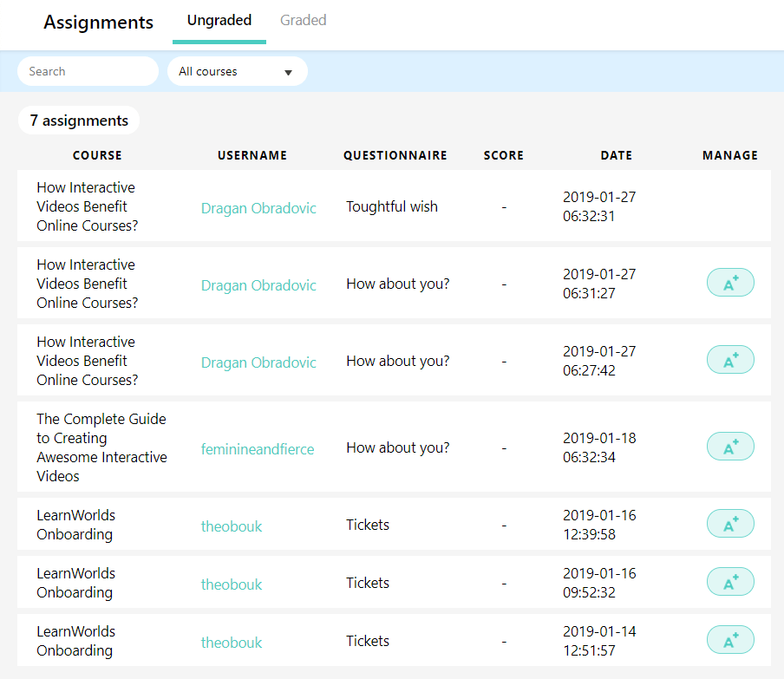Grade Dragan Obradovic's "Toughtful wish" submission row
Screen dimensions: 784x679
coord(730,206)
